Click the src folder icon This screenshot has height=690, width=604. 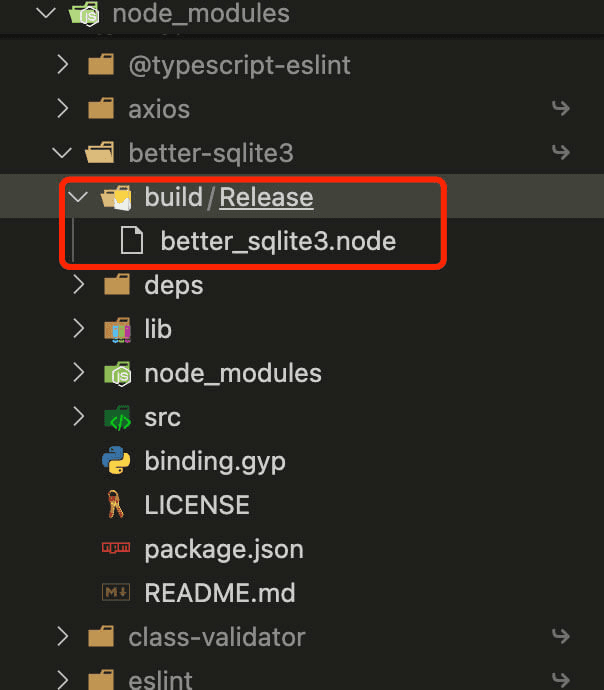[117, 417]
